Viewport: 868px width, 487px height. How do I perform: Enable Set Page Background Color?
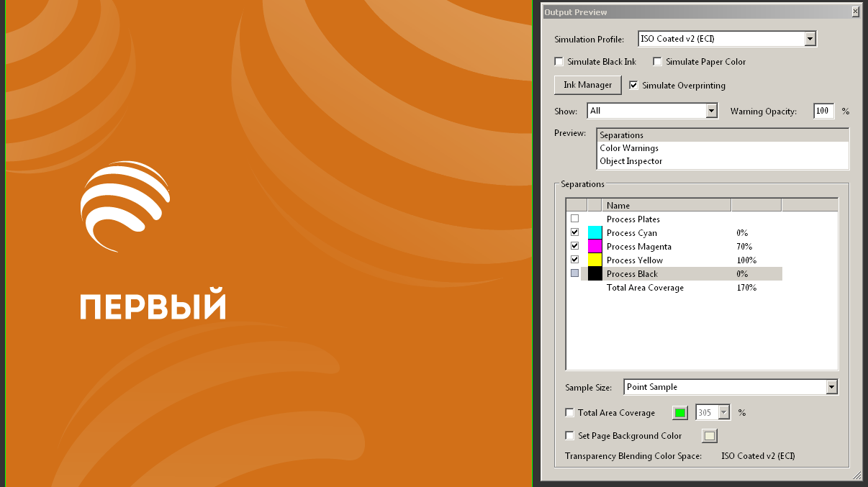[x=569, y=436]
